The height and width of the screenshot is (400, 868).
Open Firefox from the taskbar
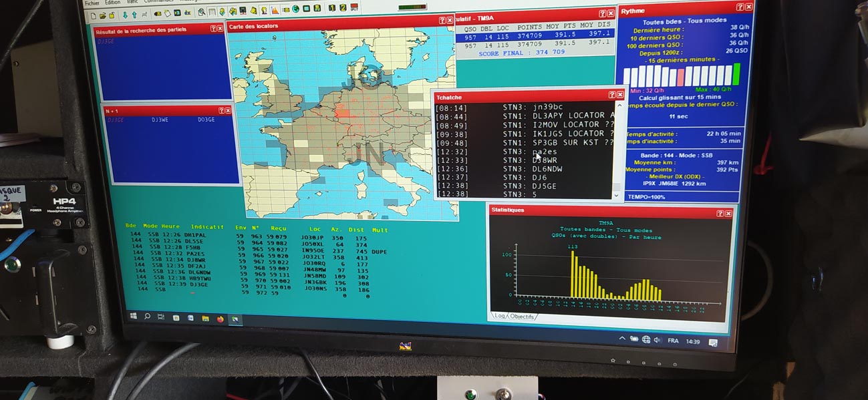click(x=221, y=319)
